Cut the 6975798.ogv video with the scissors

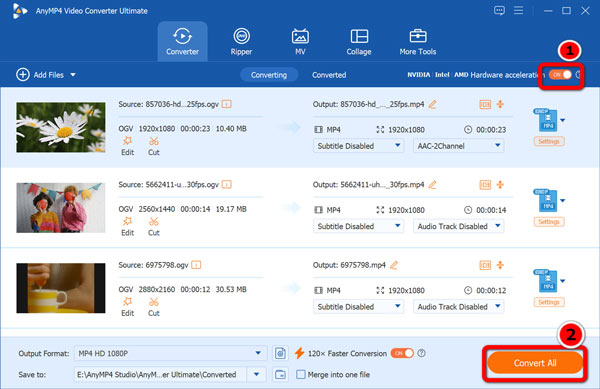point(154,306)
